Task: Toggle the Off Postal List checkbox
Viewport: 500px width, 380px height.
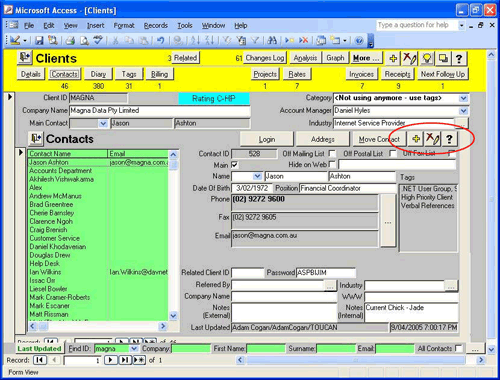Action: tap(393, 153)
